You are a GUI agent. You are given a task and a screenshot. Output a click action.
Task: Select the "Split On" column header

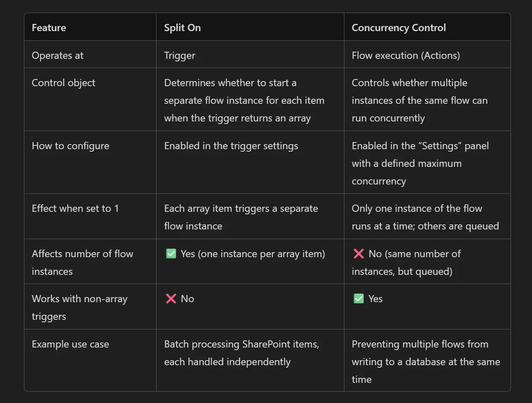[182, 28]
